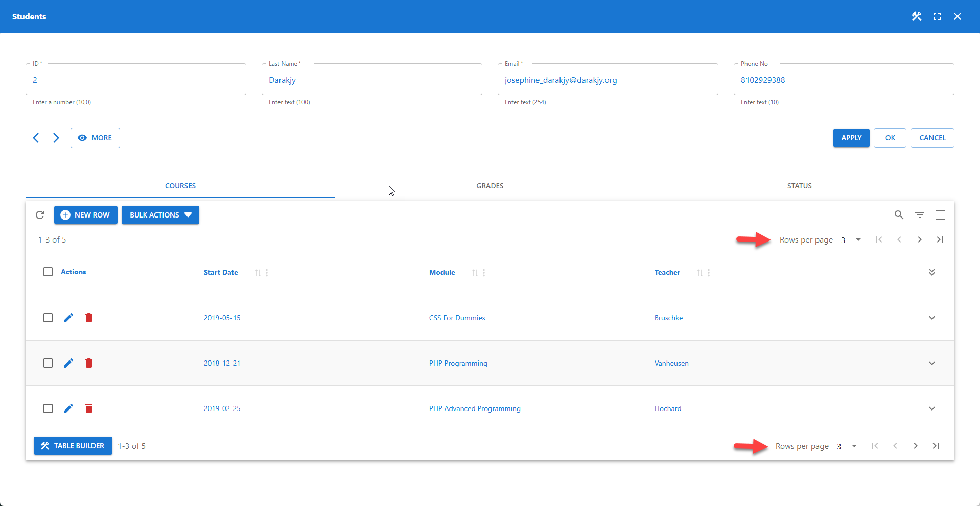Refresh the courses table

point(40,215)
